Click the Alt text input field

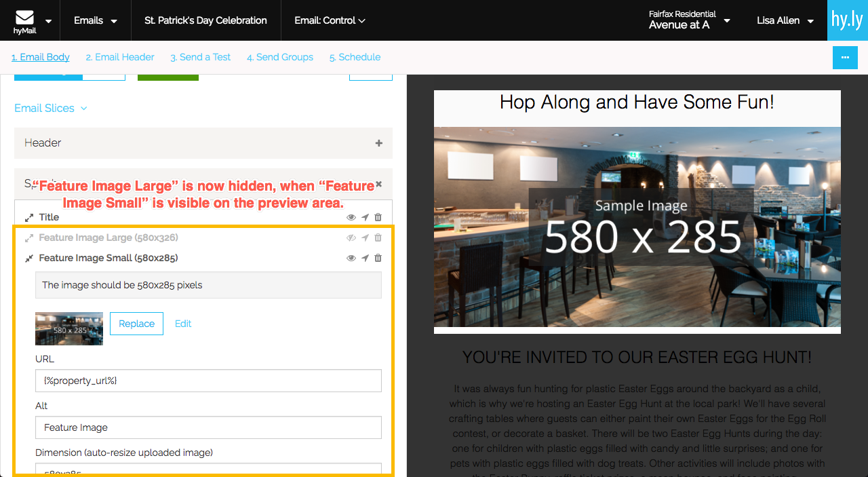tap(208, 427)
